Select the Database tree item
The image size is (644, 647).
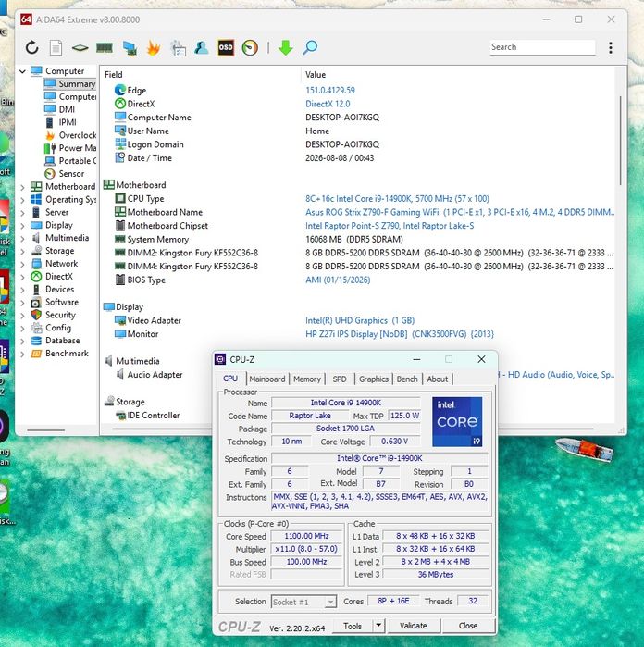click(x=62, y=341)
